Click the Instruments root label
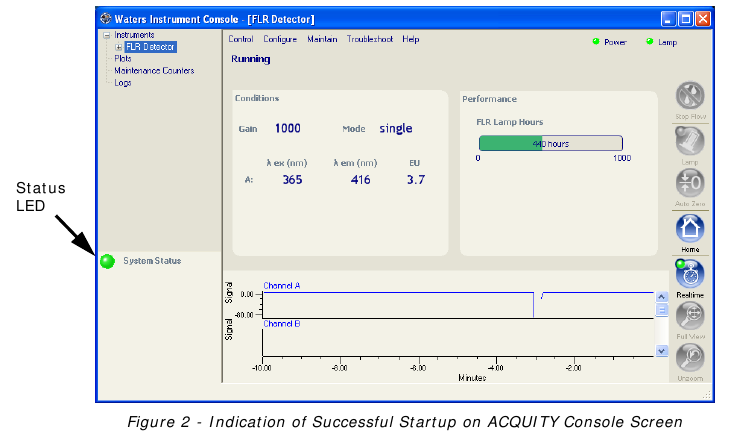731x433 pixels. (134, 35)
